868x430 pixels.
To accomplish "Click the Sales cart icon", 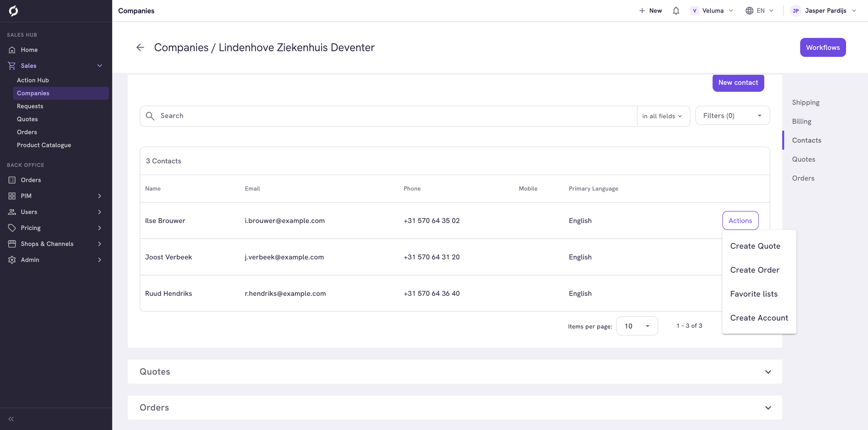I will tap(12, 66).
